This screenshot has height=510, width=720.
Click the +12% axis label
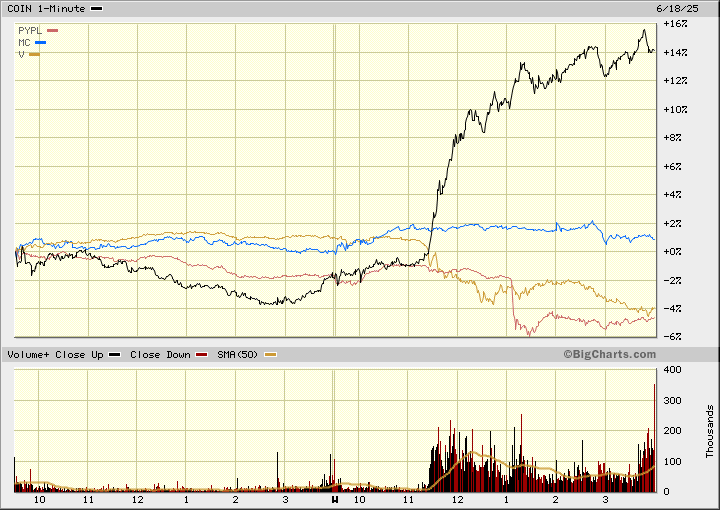point(675,81)
